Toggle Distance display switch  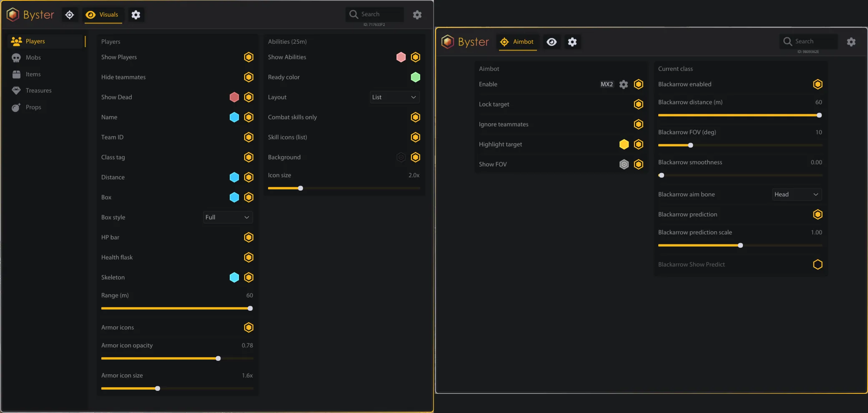pos(249,177)
